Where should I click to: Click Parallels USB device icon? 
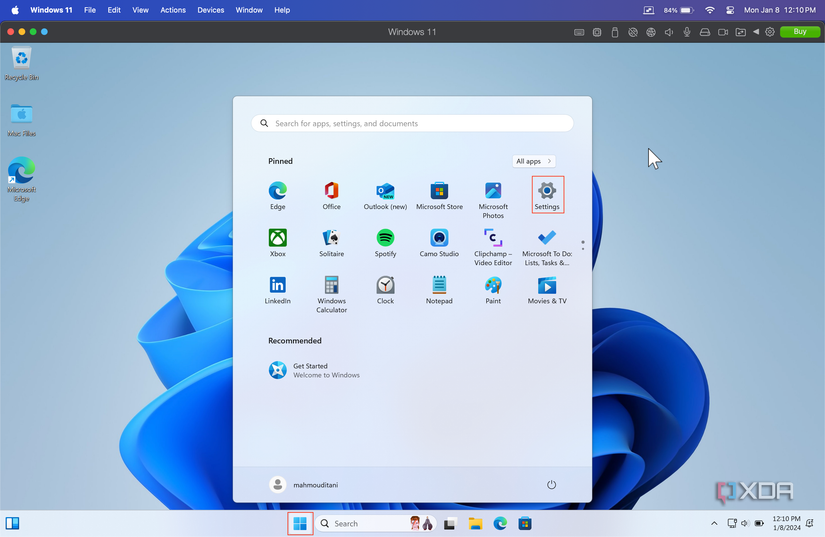pyautogui.click(x=615, y=32)
